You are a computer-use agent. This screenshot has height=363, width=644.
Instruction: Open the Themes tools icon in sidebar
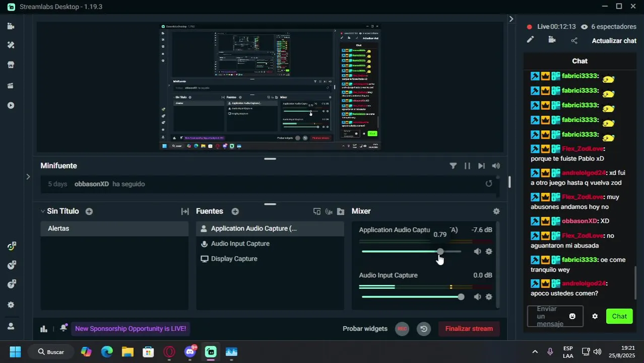click(x=11, y=45)
